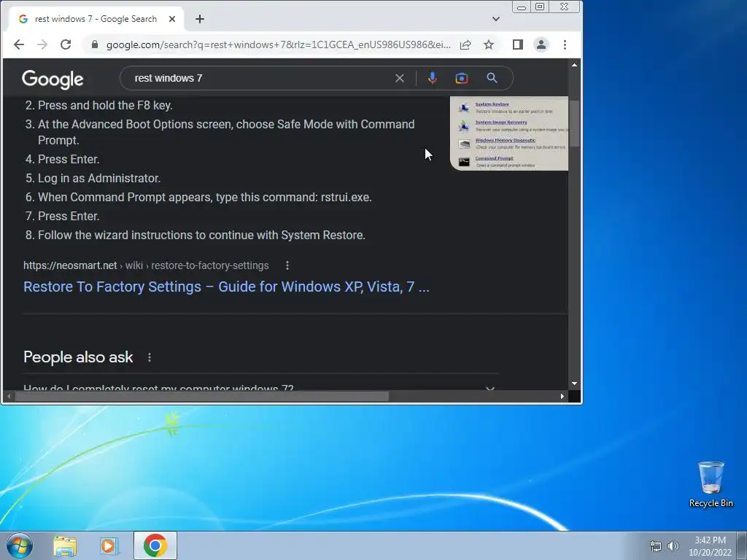Viewport: 747px width, 560px height.
Task: Reload the Google search page
Action: 66,44
